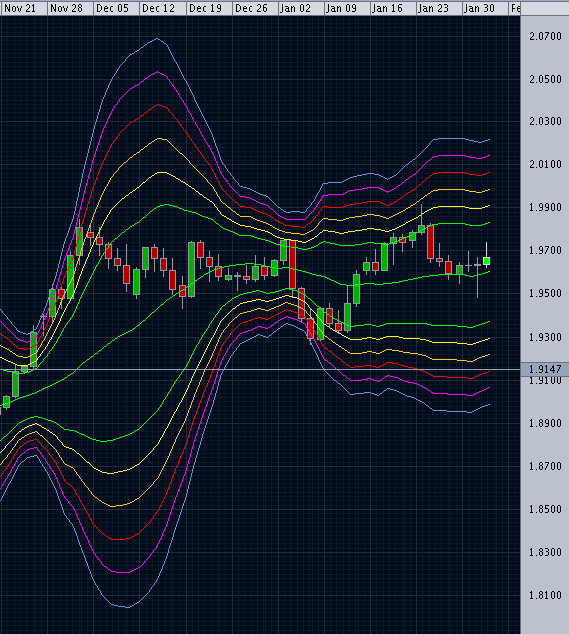Select the Dec 05 date header
This screenshot has height=634, width=569.
pos(112,8)
